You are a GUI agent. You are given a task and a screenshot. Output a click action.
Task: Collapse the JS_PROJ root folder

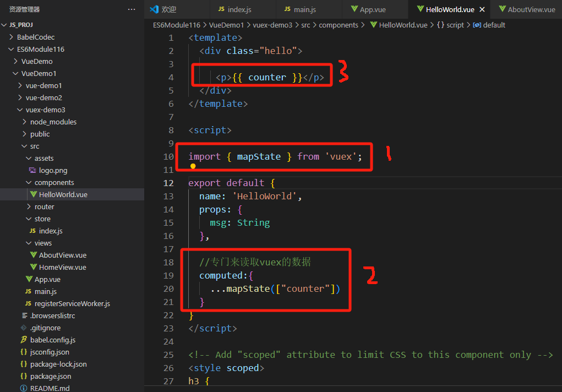(4, 25)
